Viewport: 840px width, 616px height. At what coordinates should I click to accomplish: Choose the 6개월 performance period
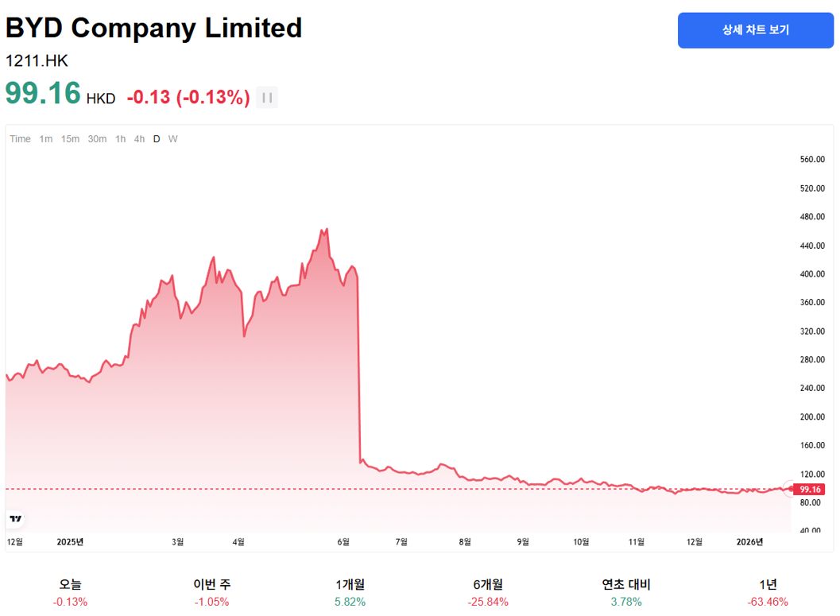[488, 593]
